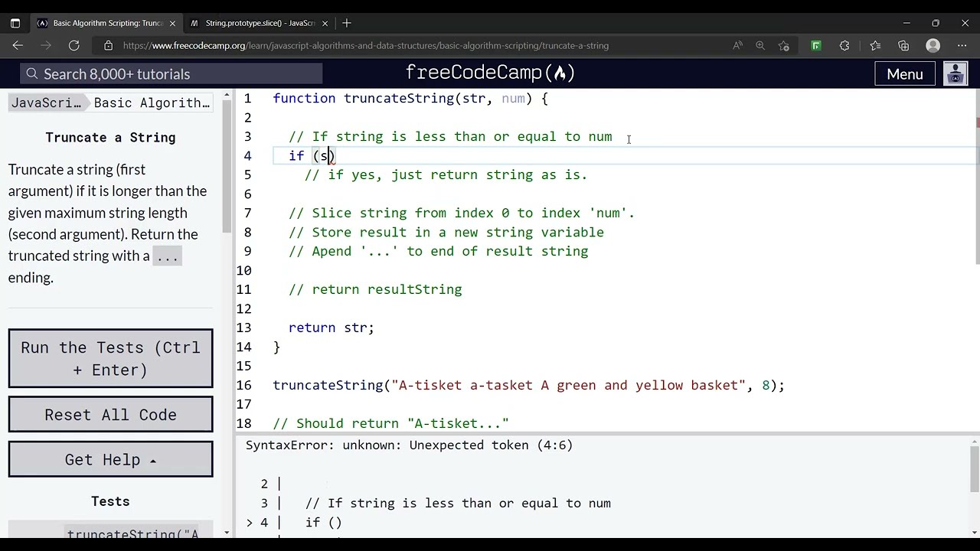980x551 pixels.
Task: Click the 'Store result in a new string' comment
Action: [446, 232]
